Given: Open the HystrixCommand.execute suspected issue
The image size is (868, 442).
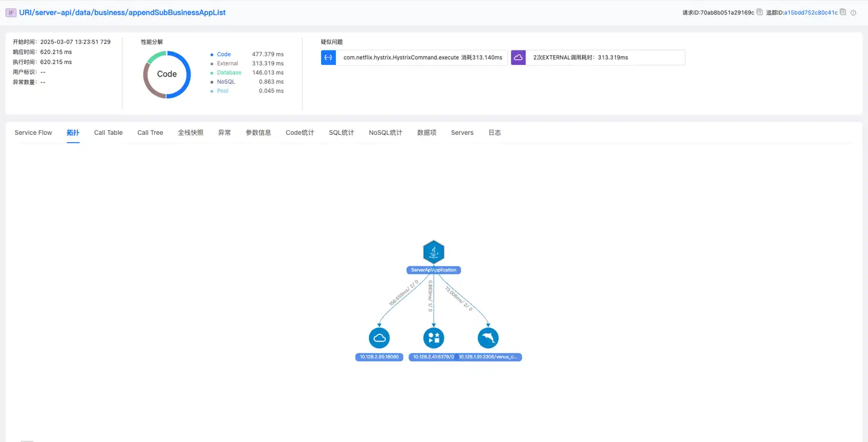Looking at the screenshot, I should tap(422, 57).
